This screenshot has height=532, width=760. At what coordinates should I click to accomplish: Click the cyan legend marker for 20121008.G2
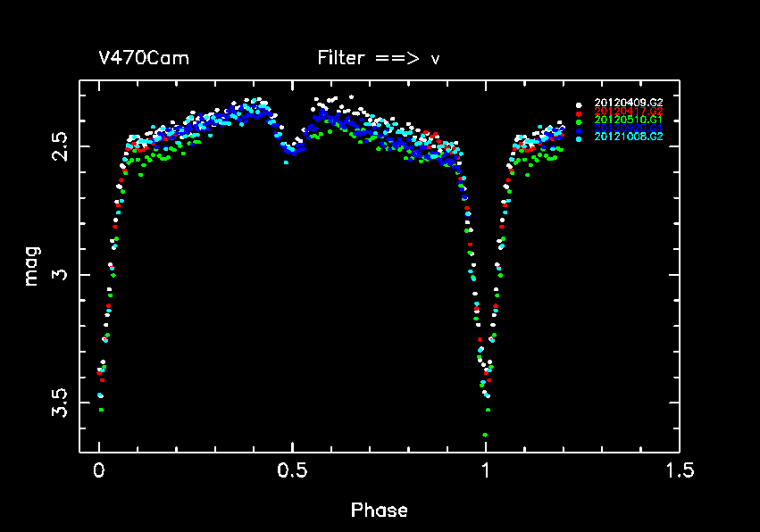579,139
